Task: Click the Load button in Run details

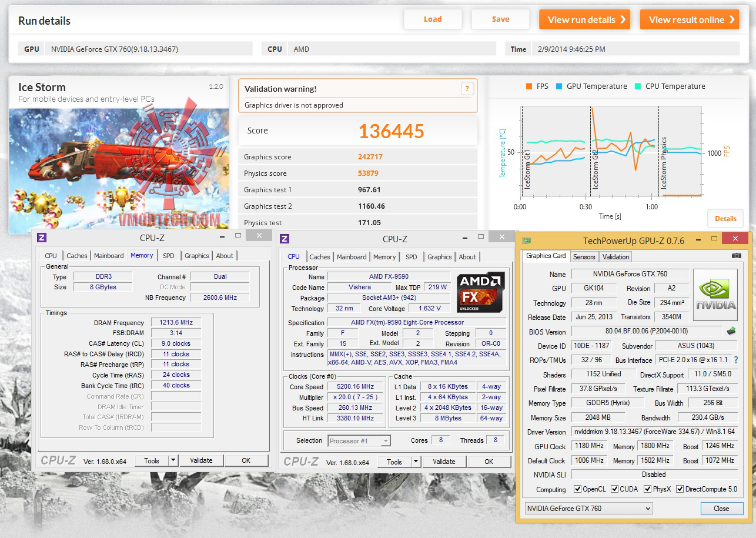Action: coord(433,19)
